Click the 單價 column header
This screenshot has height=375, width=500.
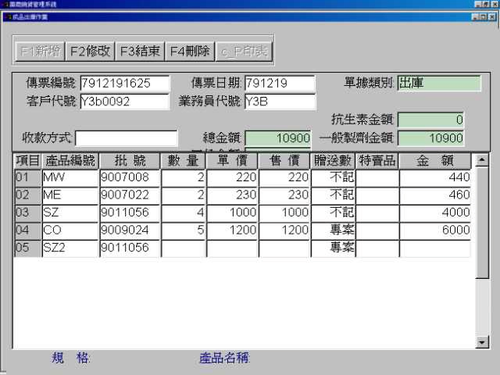(232, 161)
